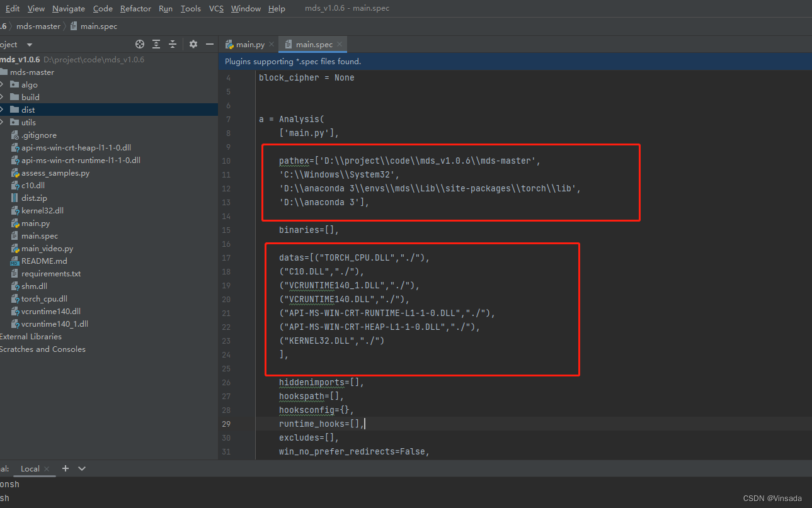Click the plugins supporting *.spec notification banner
Image resolution: width=812 pixels, height=508 pixels.
pyautogui.click(x=515, y=62)
